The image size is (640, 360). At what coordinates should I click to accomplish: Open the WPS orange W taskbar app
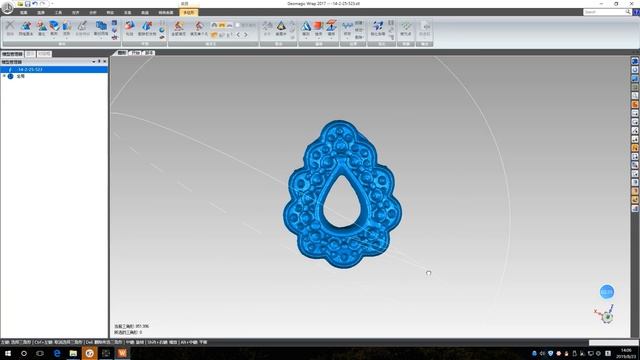(x=122, y=353)
